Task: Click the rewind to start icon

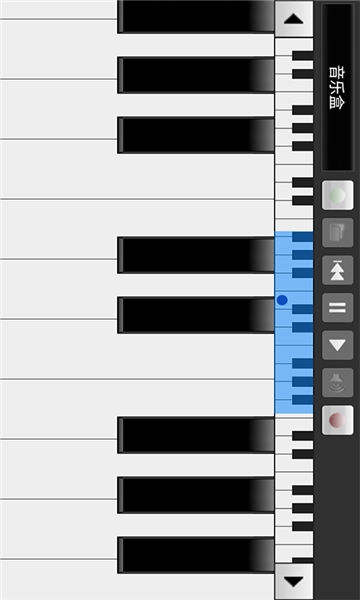Action: click(337, 270)
